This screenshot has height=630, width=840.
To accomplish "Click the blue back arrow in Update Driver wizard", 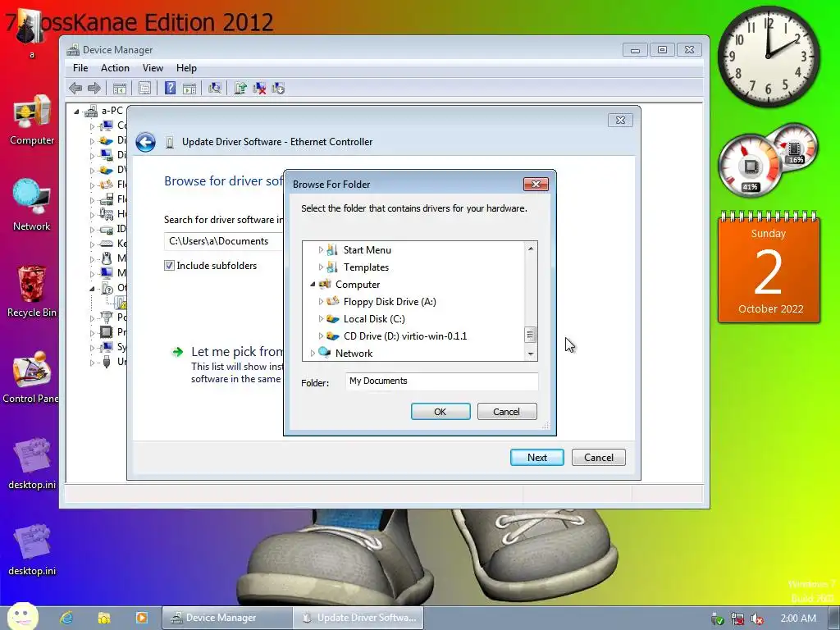I will [145, 142].
